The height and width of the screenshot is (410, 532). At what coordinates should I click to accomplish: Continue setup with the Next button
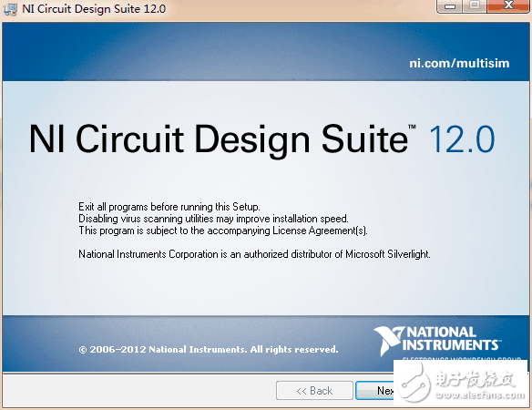[x=375, y=391]
